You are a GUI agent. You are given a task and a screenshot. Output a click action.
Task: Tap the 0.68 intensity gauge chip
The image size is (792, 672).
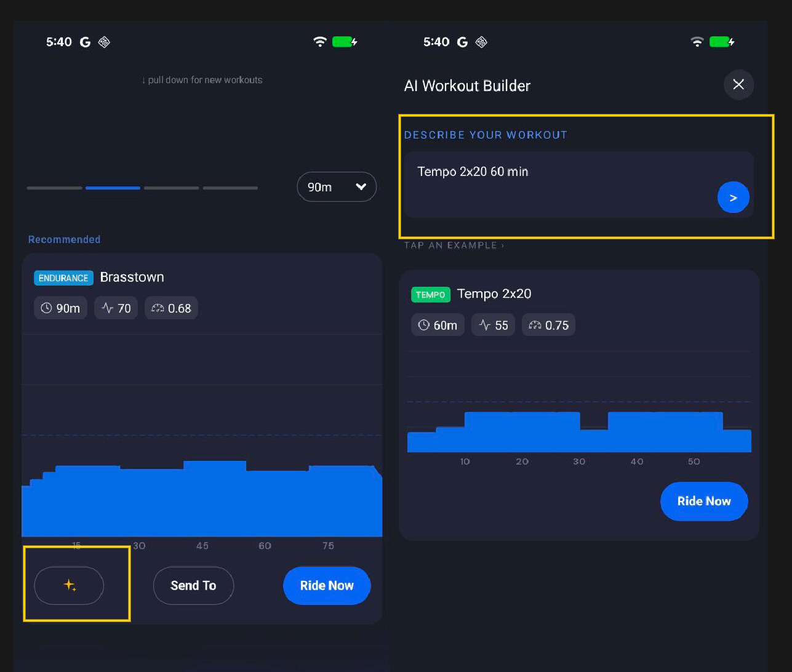(171, 308)
